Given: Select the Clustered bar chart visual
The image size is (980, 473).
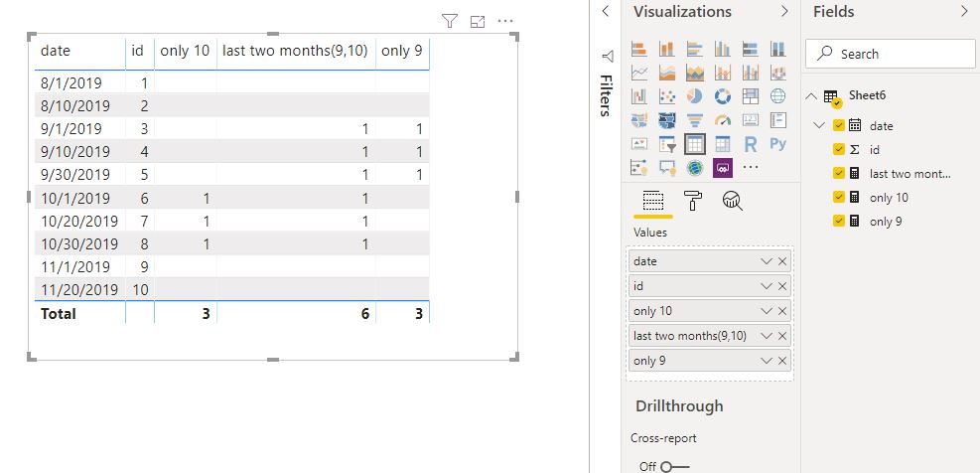Looking at the screenshot, I should (694, 49).
